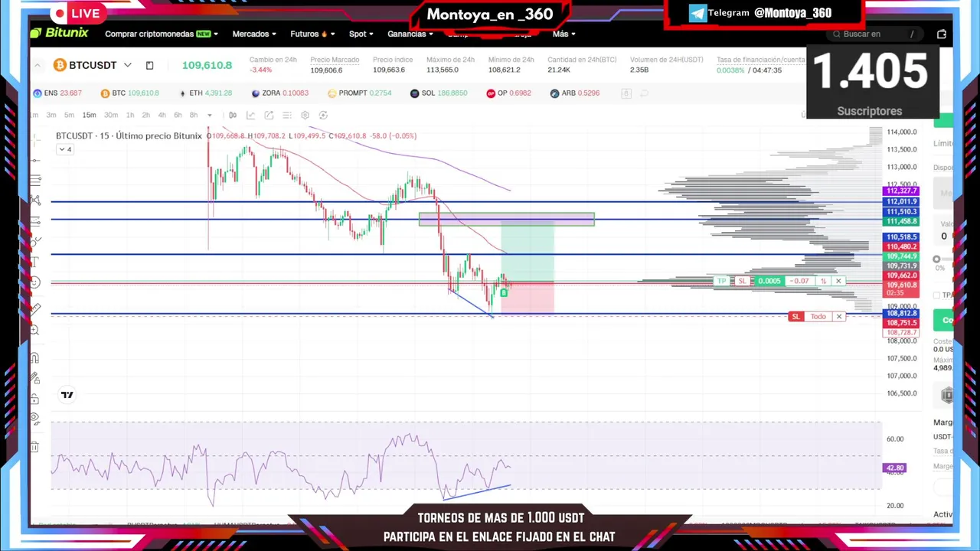Toggle stay in drawing mode
Screen dimensions: 980x551
tap(35, 378)
